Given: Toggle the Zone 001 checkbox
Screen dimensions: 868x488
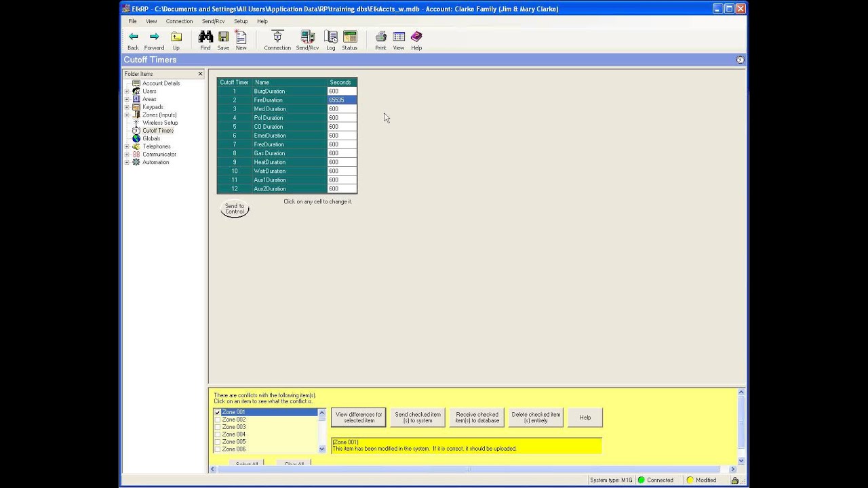Looking at the screenshot, I should tap(218, 412).
